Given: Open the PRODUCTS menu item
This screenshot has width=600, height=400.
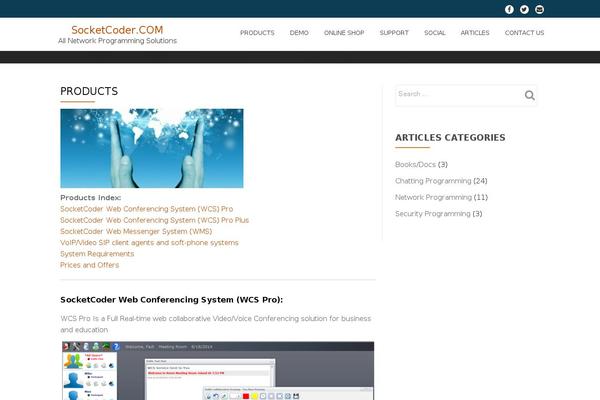Looking at the screenshot, I should click(257, 33).
